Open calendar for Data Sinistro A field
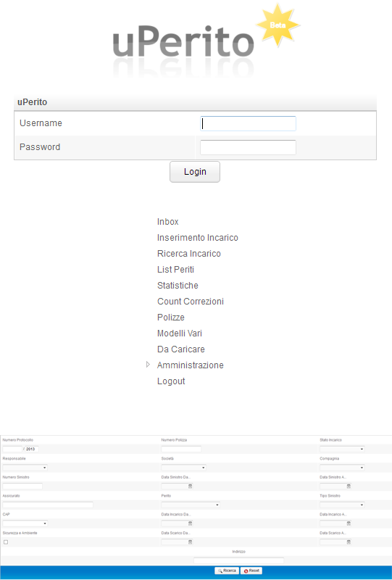392x580 pixels. pyautogui.click(x=349, y=486)
